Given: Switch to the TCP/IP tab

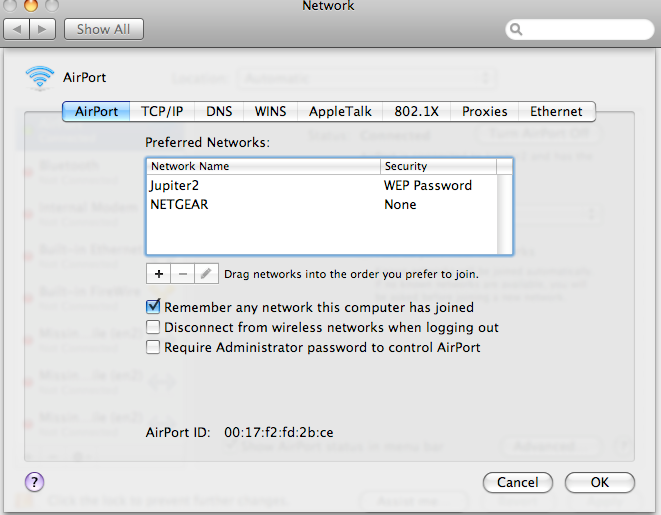Looking at the screenshot, I should [161, 112].
